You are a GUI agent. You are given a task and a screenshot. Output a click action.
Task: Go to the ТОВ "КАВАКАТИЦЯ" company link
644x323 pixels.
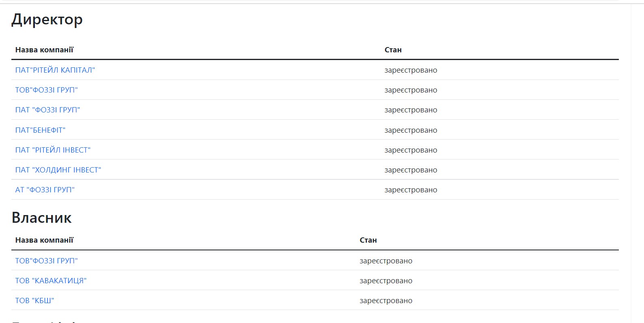51,281
